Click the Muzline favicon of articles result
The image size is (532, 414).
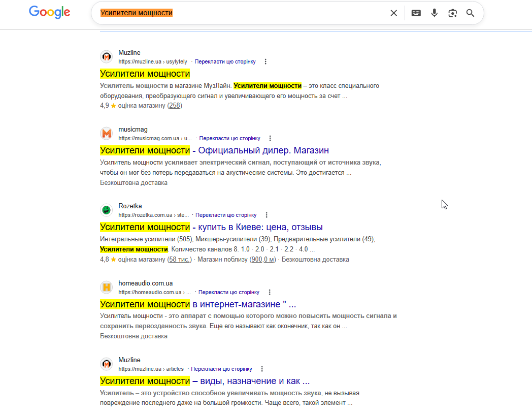107,364
